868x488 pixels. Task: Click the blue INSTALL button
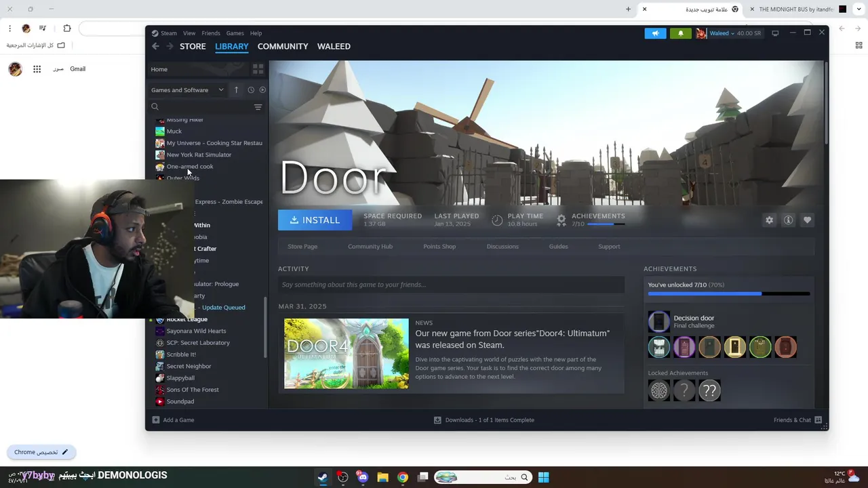coord(315,220)
